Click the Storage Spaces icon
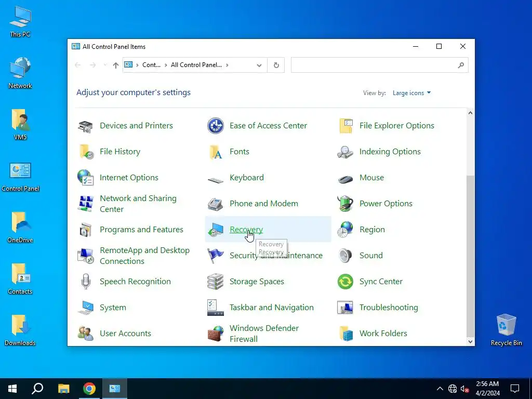 coord(215,282)
